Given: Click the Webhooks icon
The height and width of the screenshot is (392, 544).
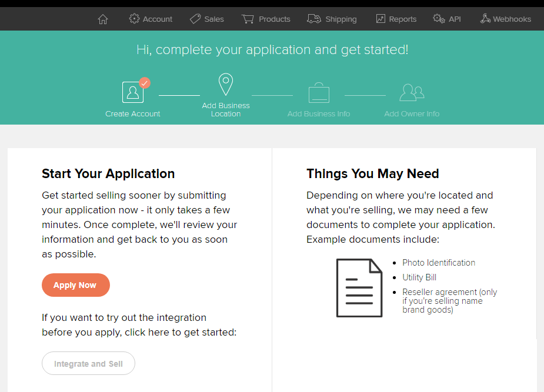Looking at the screenshot, I should (485, 19).
